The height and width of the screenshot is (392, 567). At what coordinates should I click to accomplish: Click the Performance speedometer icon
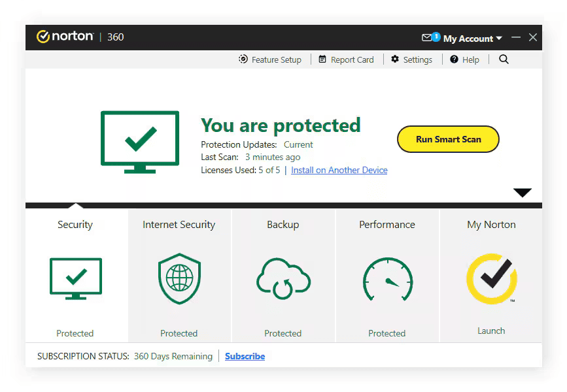click(388, 279)
